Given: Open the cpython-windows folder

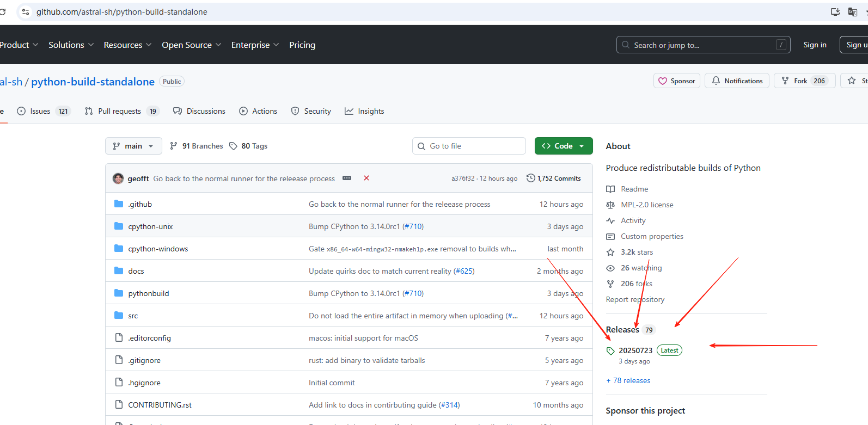Looking at the screenshot, I should (x=158, y=249).
